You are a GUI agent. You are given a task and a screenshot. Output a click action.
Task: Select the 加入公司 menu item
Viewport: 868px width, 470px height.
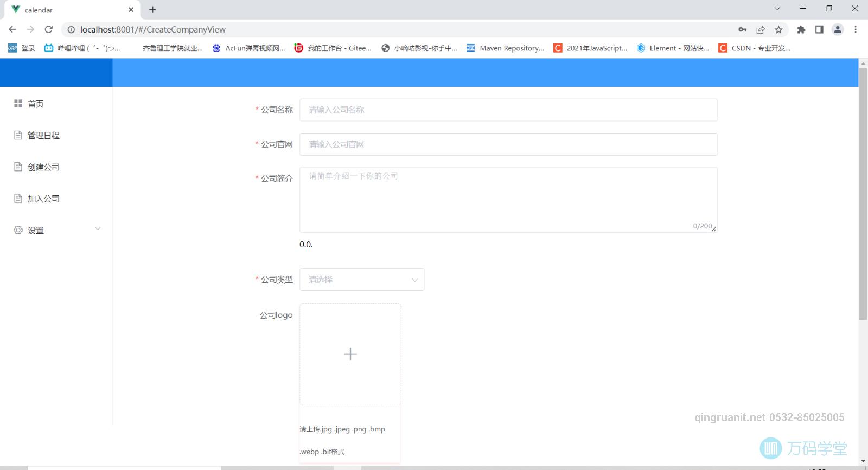coord(56,199)
